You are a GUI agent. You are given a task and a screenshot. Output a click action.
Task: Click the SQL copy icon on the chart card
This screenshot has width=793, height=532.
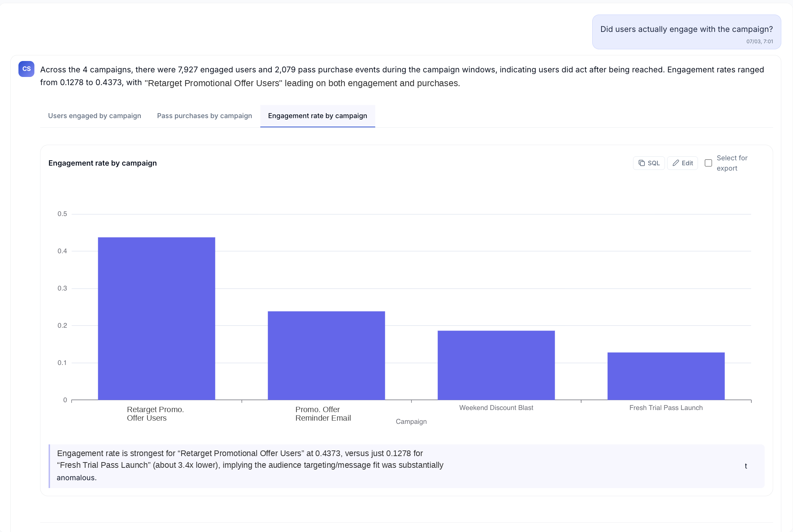[x=642, y=163]
